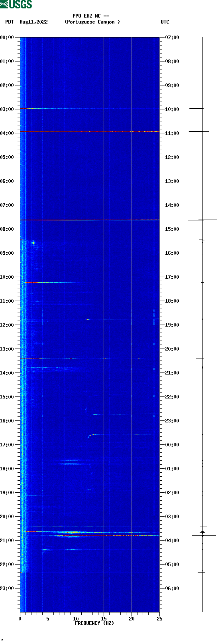Click the 15:00 UTC time label

(x=172, y=229)
